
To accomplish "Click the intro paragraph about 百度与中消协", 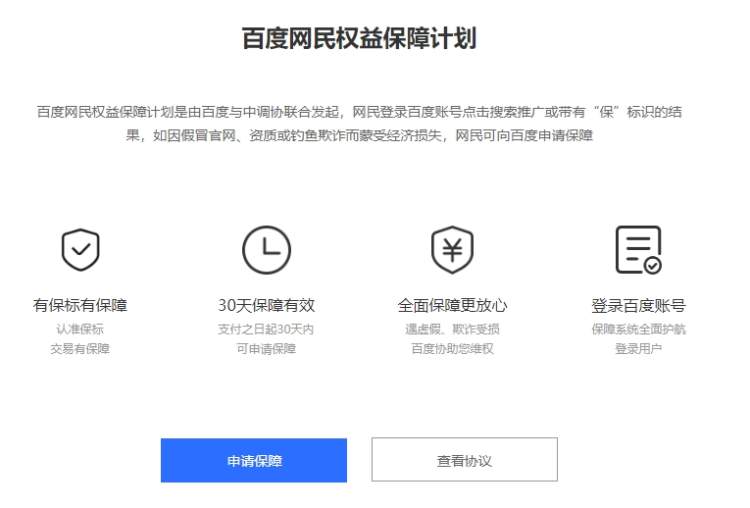I will point(359,124).
